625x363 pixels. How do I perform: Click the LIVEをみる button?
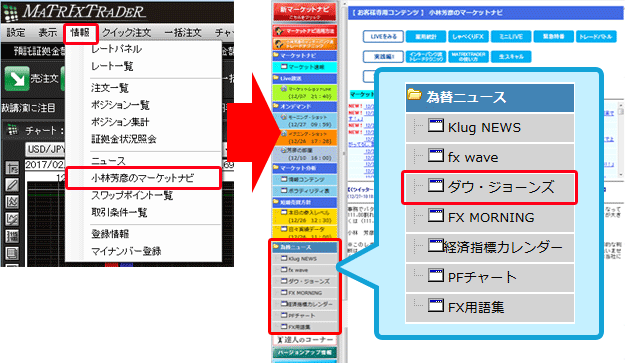(x=383, y=37)
